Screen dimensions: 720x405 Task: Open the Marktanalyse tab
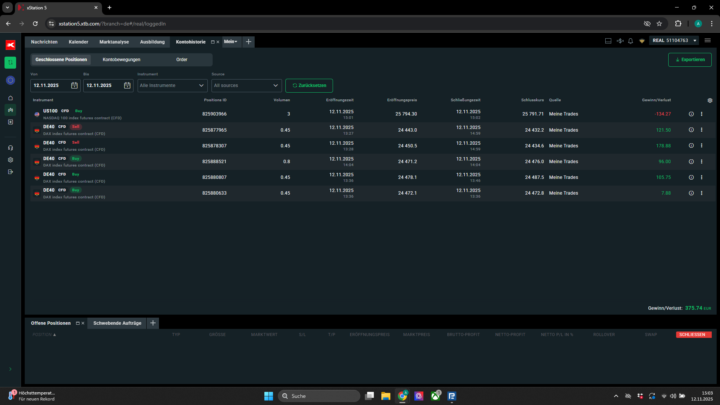(x=114, y=42)
